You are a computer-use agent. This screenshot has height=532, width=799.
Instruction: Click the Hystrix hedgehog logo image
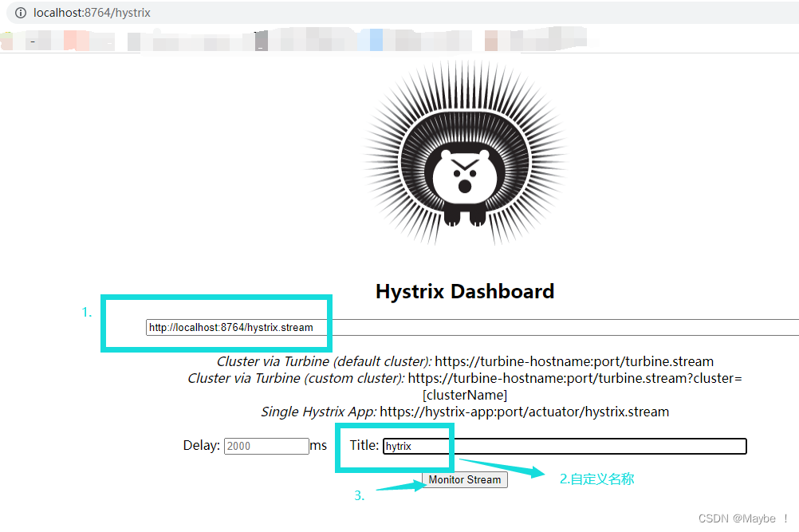point(465,153)
